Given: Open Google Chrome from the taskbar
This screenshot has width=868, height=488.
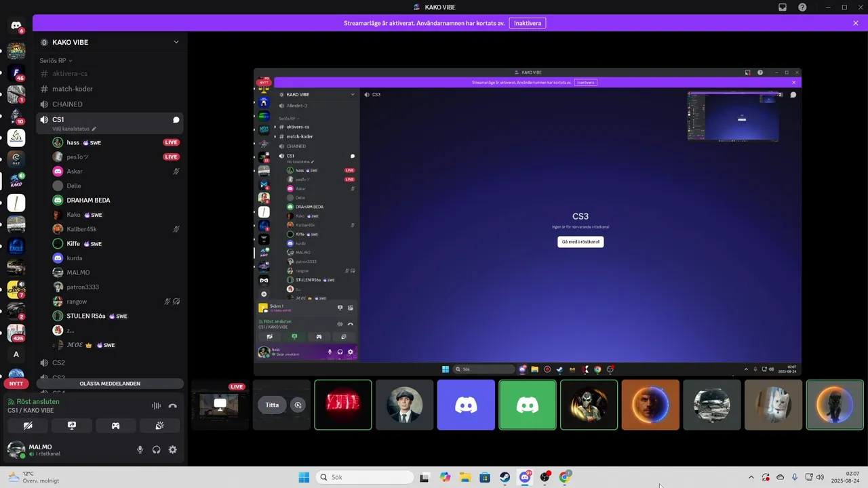Looking at the screenshot, I should click(565, 477).
